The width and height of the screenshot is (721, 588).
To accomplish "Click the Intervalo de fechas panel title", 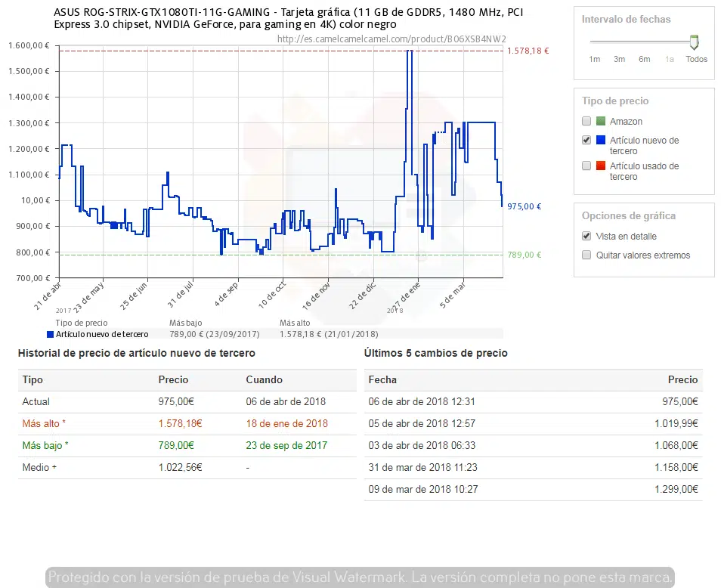I will (626, 20).
